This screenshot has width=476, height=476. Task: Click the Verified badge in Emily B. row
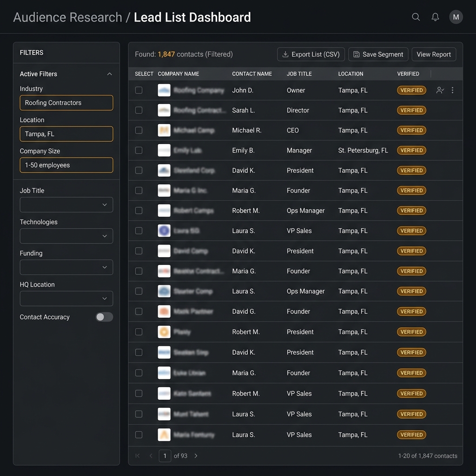411,150
